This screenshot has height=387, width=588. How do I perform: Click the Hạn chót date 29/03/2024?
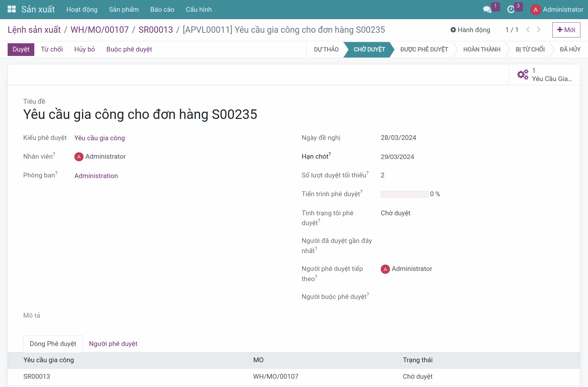(x=397, y=157)
